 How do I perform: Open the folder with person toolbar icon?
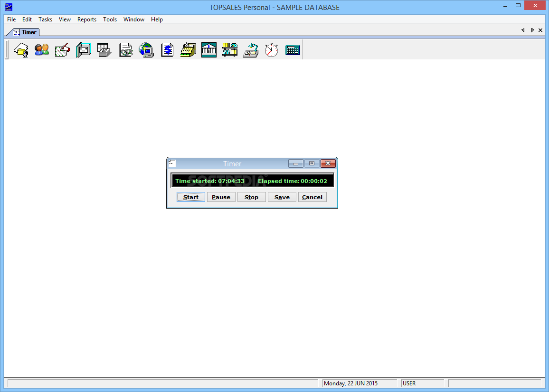coord(21,50)
